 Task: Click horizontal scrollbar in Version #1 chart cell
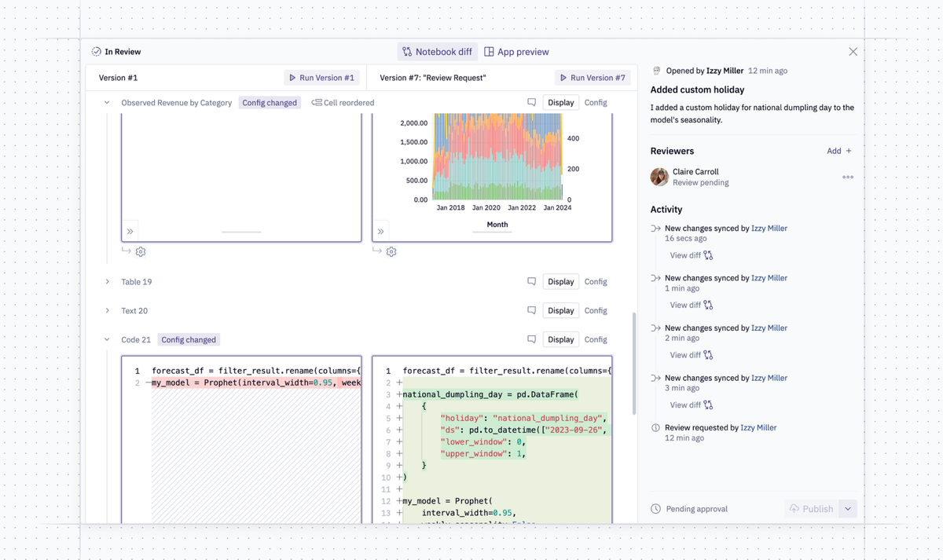pos(241,232)
